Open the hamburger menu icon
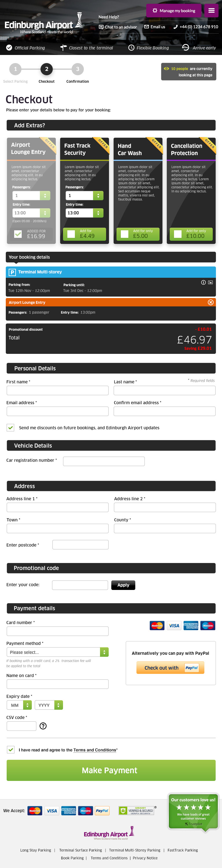 coord(211,10)
